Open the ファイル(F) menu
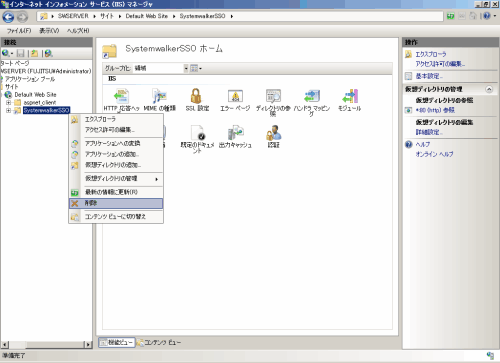 (x=19, y=31)
